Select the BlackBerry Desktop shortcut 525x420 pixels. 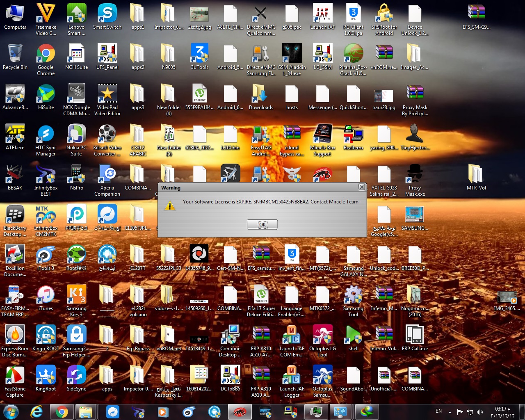15,221
